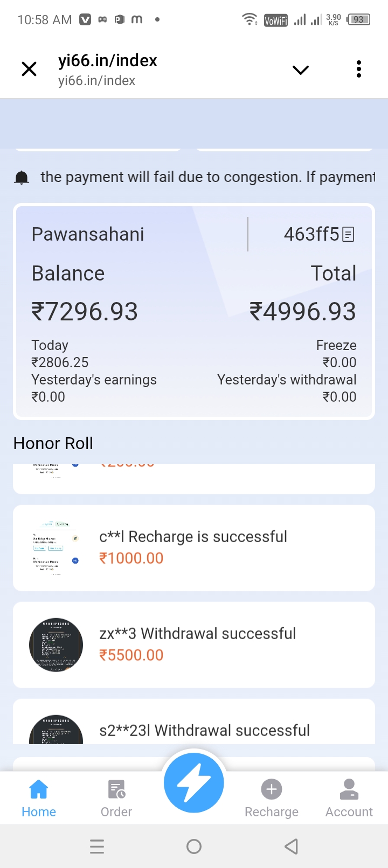Open Android recent apps menu button
Viewport: 388px width, 868px height.
click(x=97, y=846)
